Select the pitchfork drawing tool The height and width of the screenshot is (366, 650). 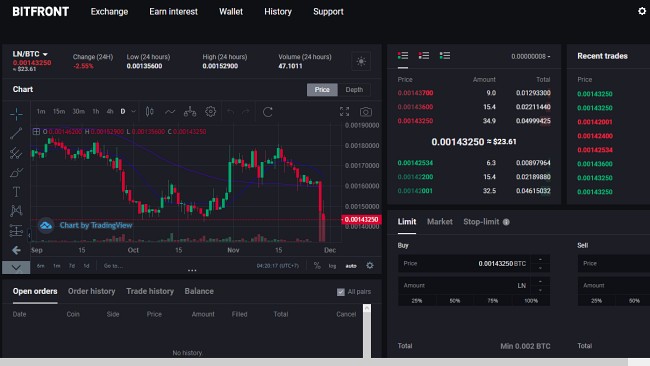(16, 153)
